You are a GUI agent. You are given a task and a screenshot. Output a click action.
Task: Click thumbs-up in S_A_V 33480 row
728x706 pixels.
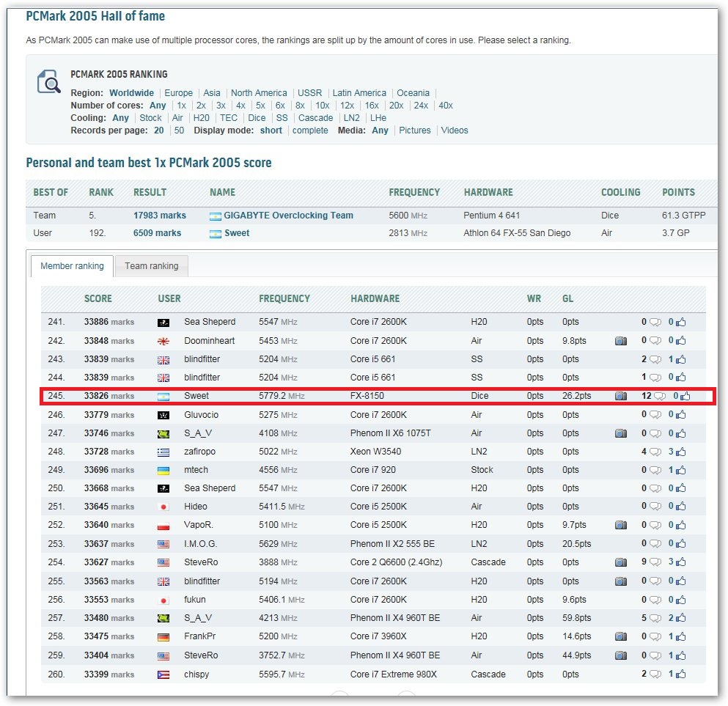pos(680,618)
